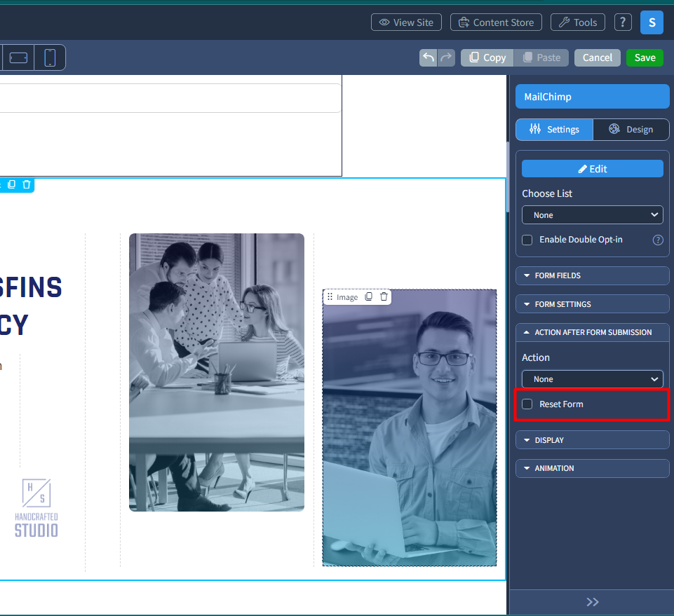This screenshot has height=616, width=674.
Task: Paste the copied widget
Action: 541,57
